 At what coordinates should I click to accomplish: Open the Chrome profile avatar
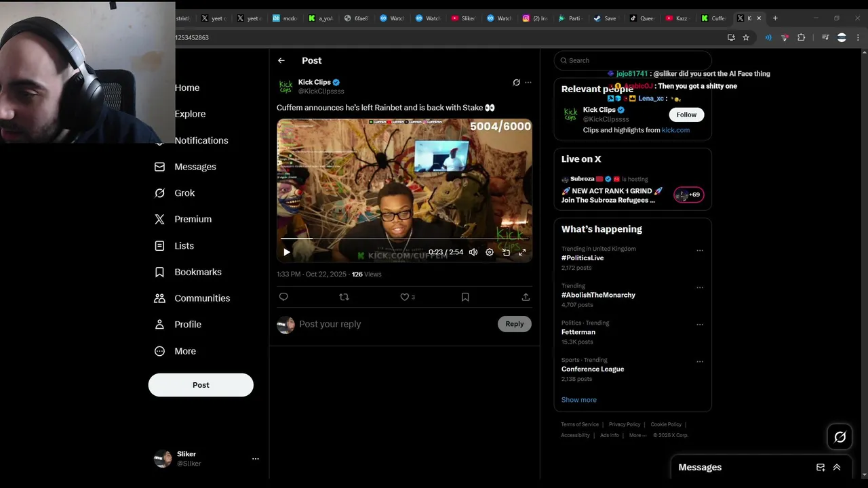[842, 37]
